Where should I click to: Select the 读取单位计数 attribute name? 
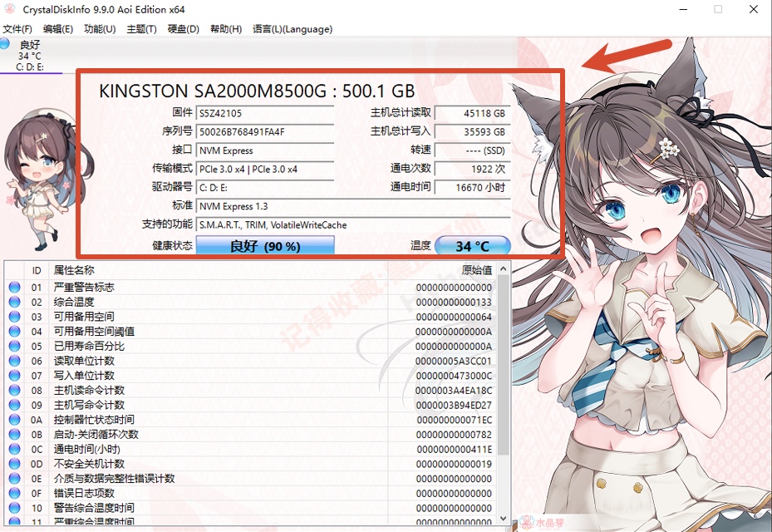[84, 361]
